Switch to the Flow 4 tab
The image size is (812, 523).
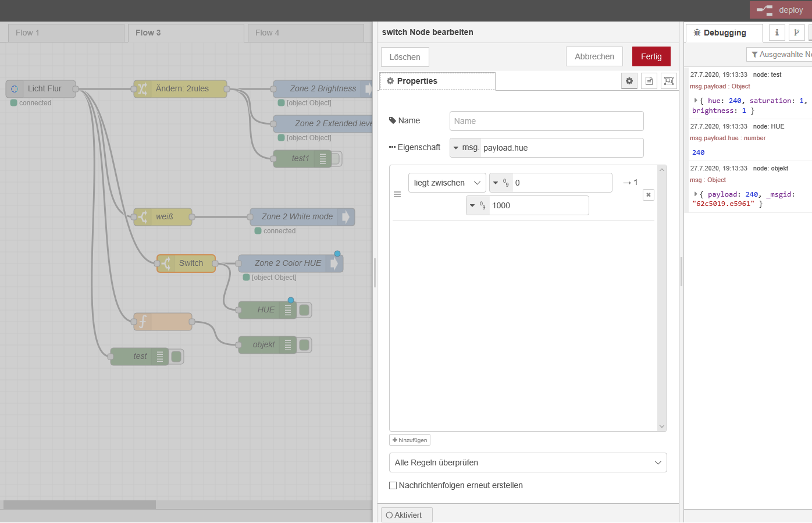tap(306, 33)
